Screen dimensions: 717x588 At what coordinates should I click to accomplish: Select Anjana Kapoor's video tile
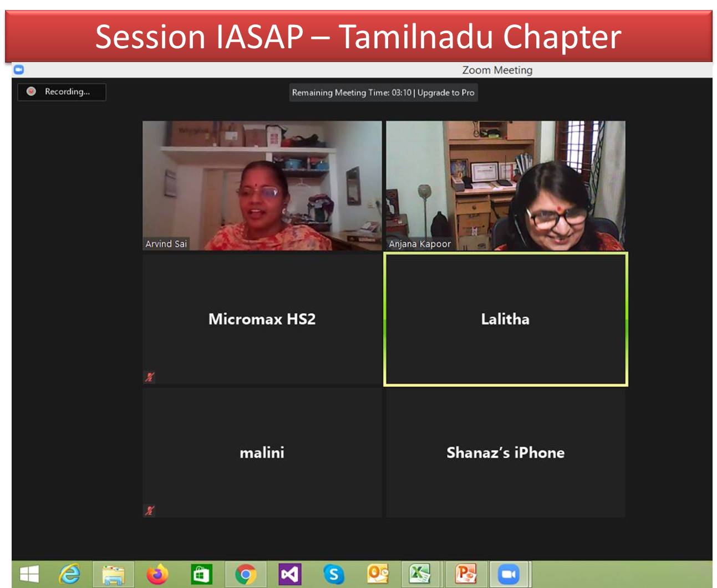pyautogui.click(x=506, y=186)
